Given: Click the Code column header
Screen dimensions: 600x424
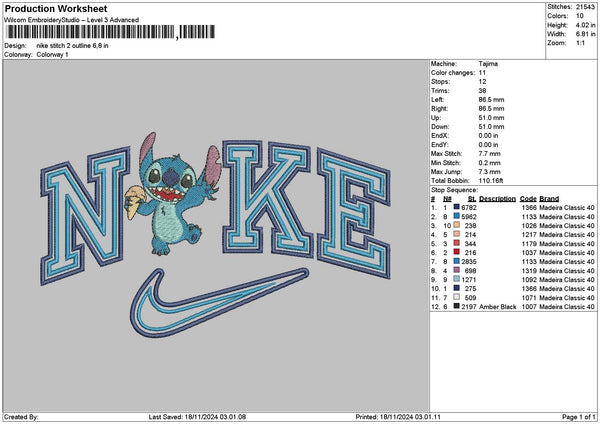Looking at the screenshot, I should click(x=528, y=199).
